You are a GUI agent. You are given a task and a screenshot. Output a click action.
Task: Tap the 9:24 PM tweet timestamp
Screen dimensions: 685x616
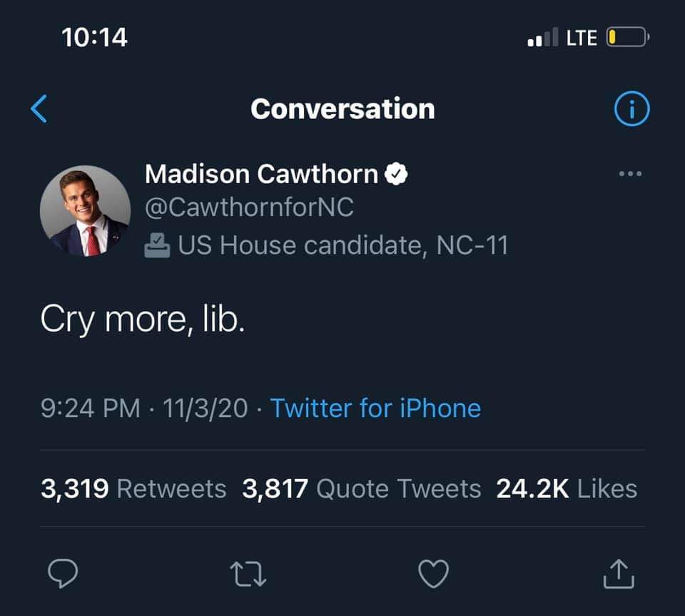(90, 409)
